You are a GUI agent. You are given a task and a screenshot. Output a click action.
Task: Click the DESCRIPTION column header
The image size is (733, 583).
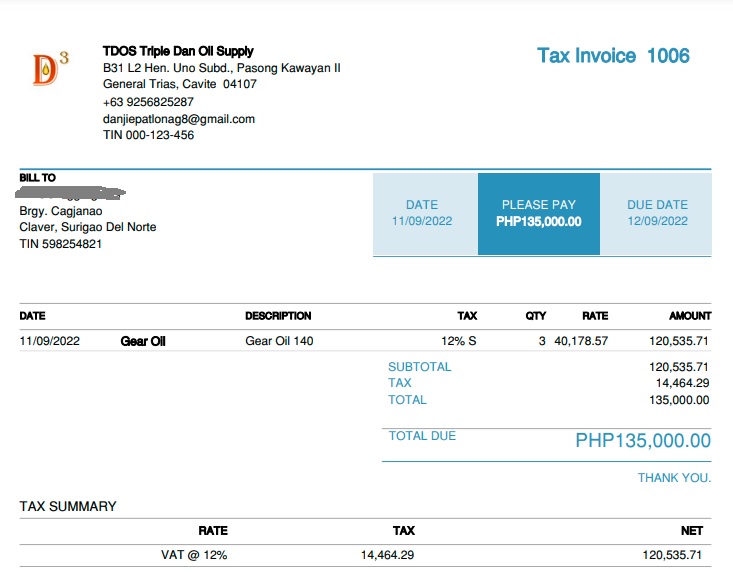(278, 316)
